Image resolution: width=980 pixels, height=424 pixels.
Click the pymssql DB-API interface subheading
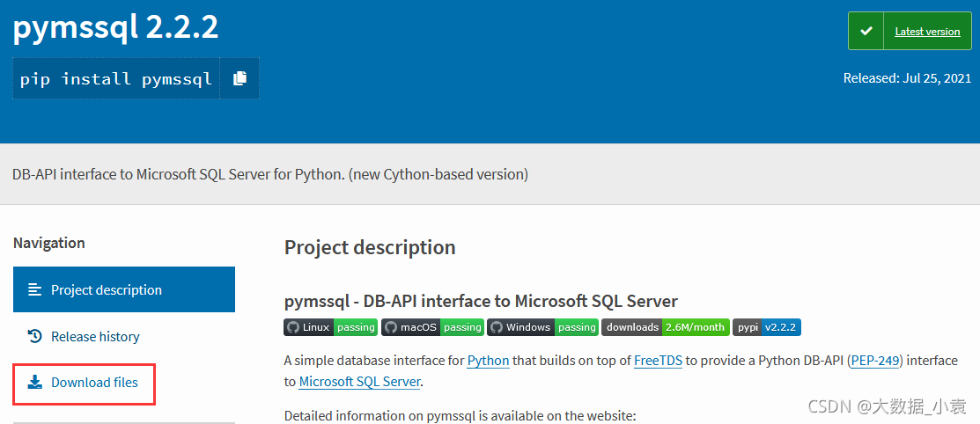pyautogui.click(x=481, y=301)
